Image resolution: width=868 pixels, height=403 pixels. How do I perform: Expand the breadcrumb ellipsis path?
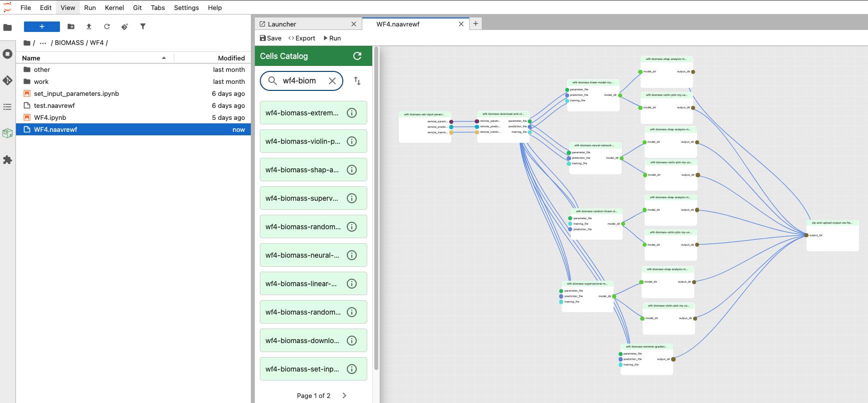click(43, 43)
